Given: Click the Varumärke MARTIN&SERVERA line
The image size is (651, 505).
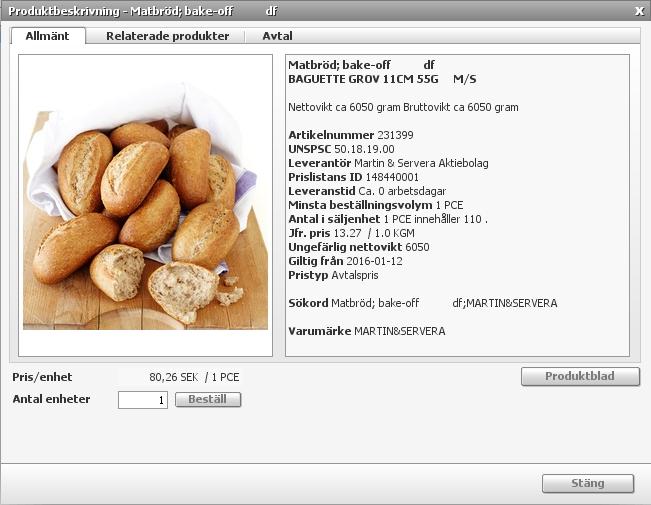Looking at the screenshot, I should point(367,331).
